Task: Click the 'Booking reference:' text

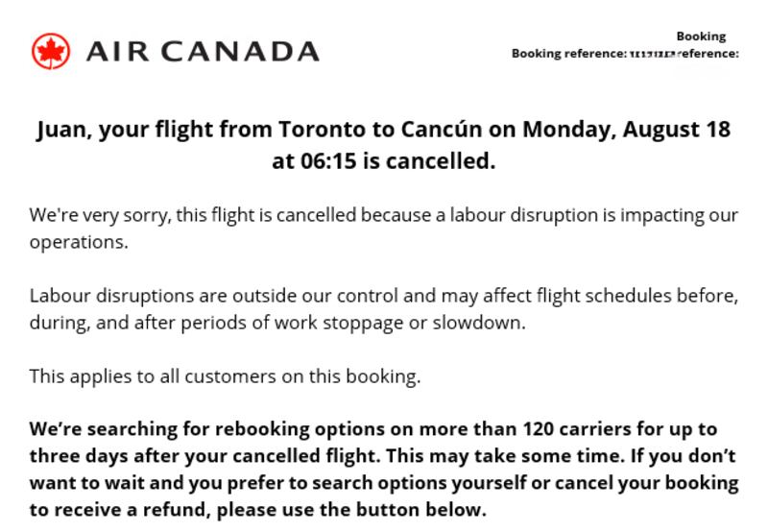Action: 568,54
